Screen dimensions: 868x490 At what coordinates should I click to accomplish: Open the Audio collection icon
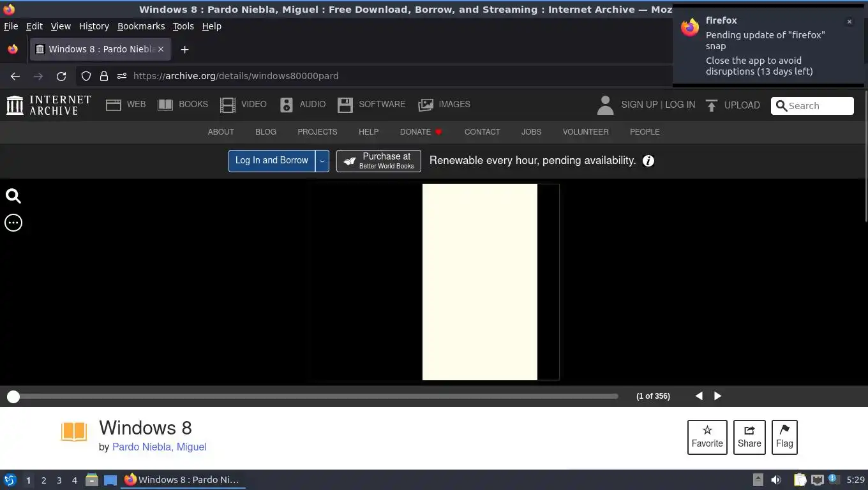(286, 105)
